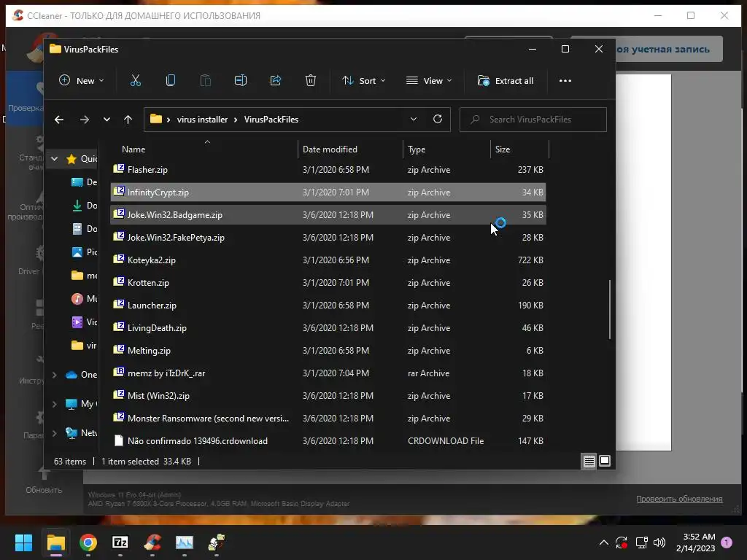
Task: Expand the My Computer tree node
Action: (54, 404)
